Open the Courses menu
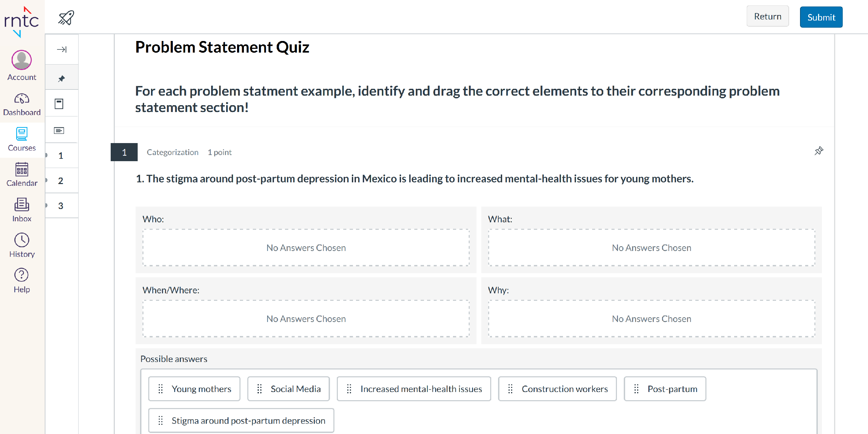Image resolution: width=868 pixels, height=434 pixels. [22, 139]
